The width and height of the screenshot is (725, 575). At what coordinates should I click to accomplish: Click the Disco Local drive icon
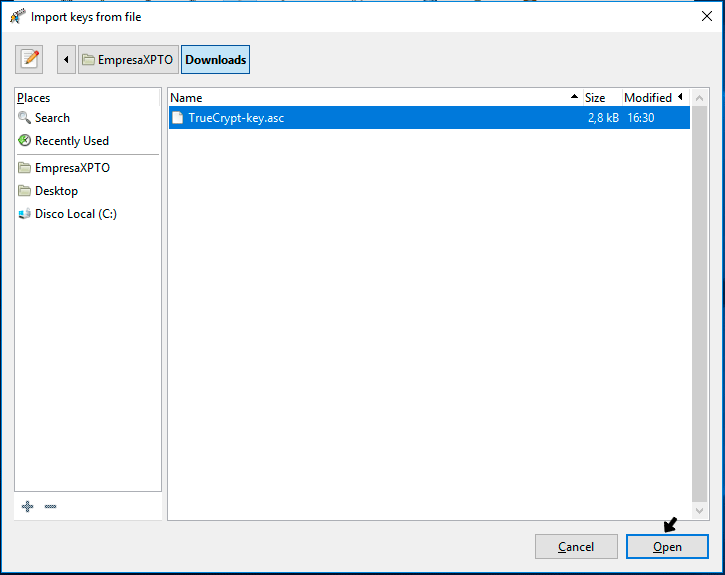pos(24,214)
